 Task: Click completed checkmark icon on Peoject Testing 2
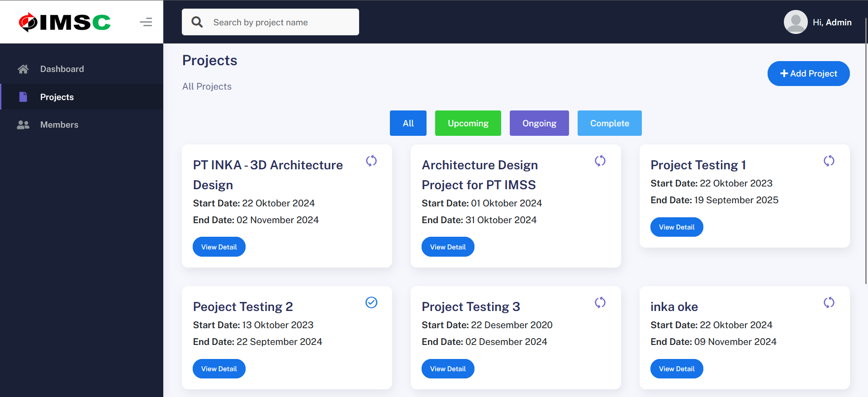click(371, 302)
